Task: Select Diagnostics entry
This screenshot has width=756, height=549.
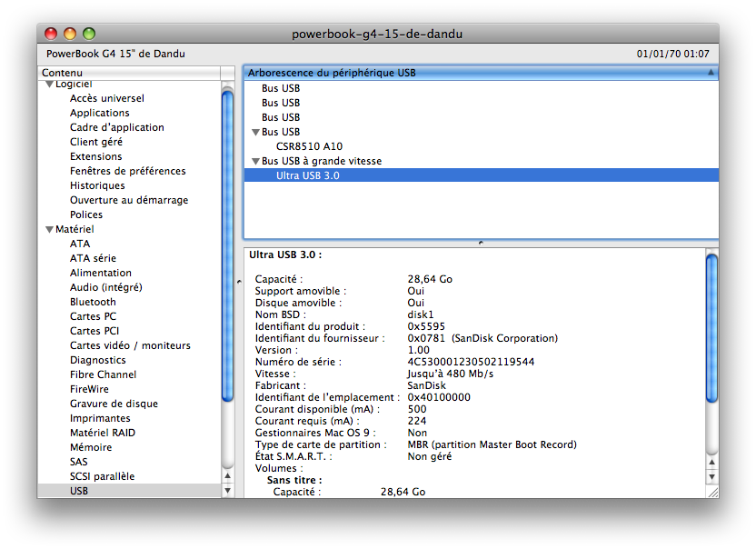Action: point(98,360)
